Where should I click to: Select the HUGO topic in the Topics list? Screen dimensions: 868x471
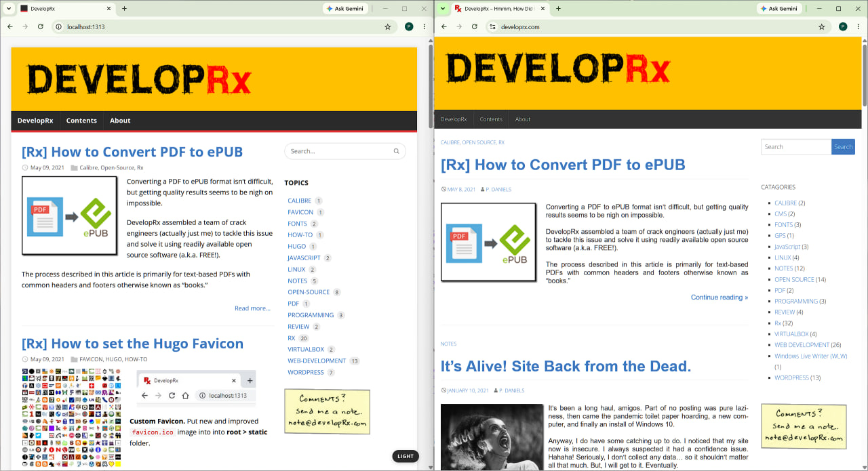[296, 247]
